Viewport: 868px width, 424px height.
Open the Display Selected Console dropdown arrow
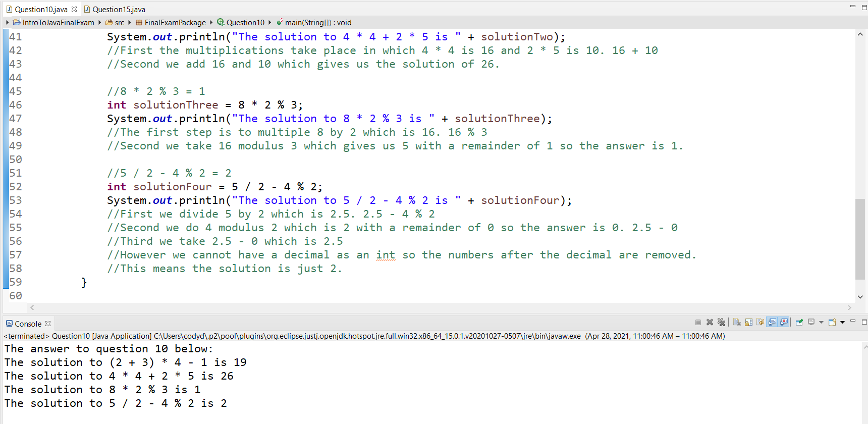(x=821, y=322)
